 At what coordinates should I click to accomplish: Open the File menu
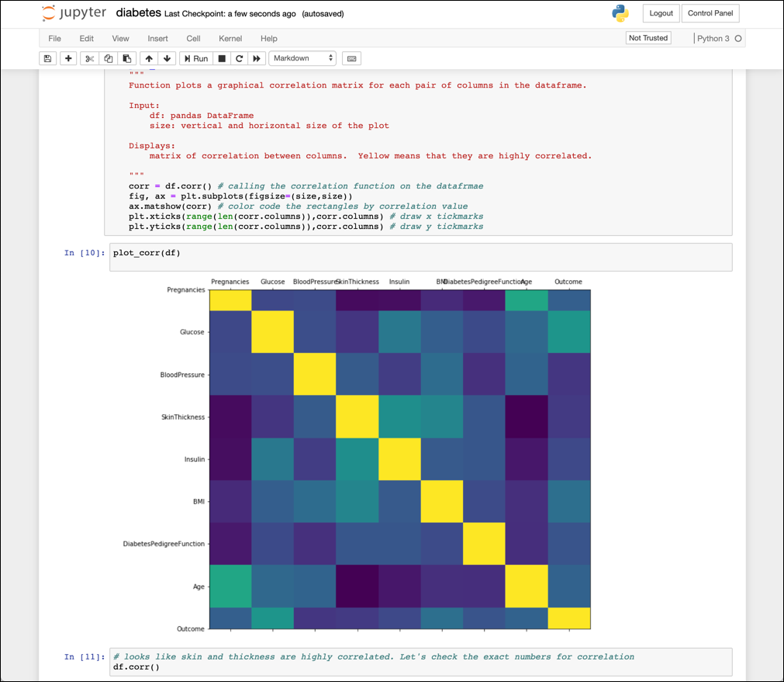click(x=54, y=38)
